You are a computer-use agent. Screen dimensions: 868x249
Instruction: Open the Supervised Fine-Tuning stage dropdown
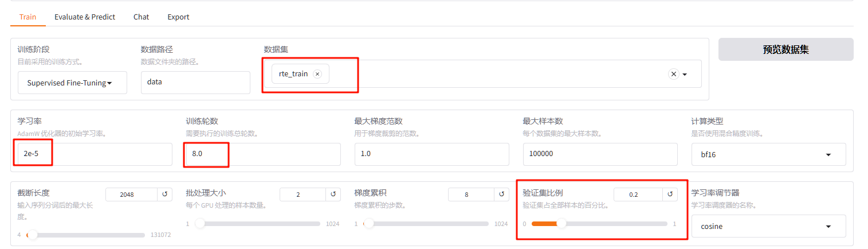coord(72,83)
